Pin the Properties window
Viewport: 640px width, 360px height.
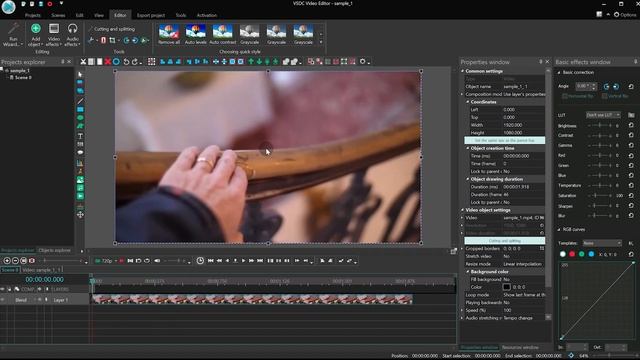click(x=540, y=62)
